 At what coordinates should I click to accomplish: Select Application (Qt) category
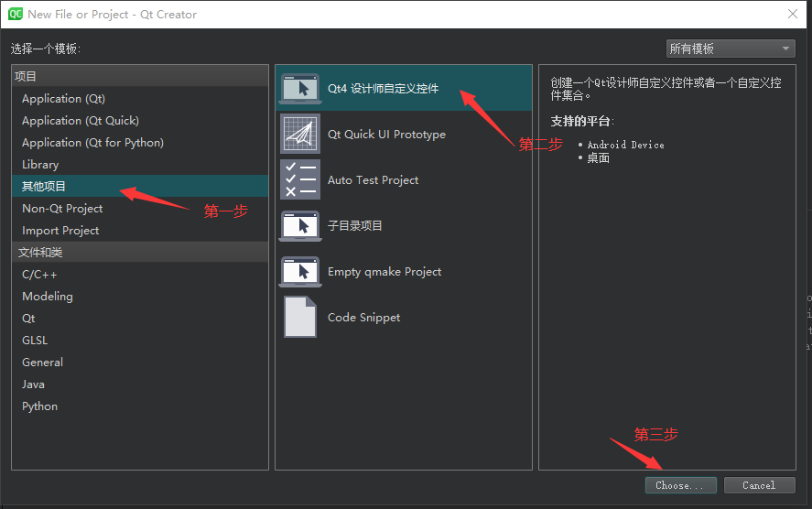click(x=140, y=98)
